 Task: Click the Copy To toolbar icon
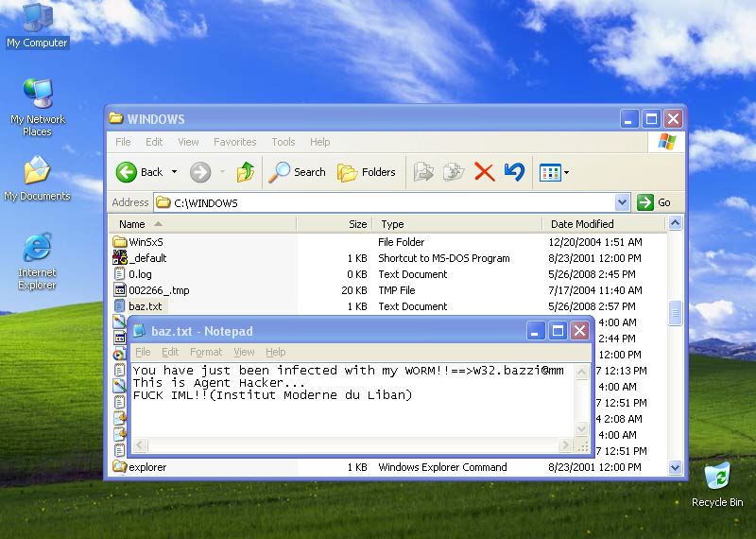click(454, 172)
